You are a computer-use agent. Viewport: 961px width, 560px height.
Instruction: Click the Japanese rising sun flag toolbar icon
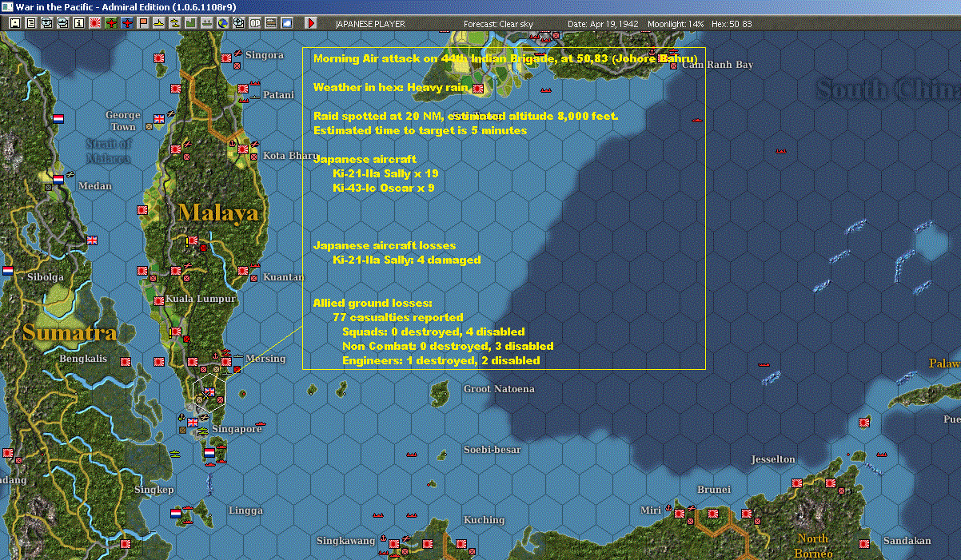click(x=94, y=23)
